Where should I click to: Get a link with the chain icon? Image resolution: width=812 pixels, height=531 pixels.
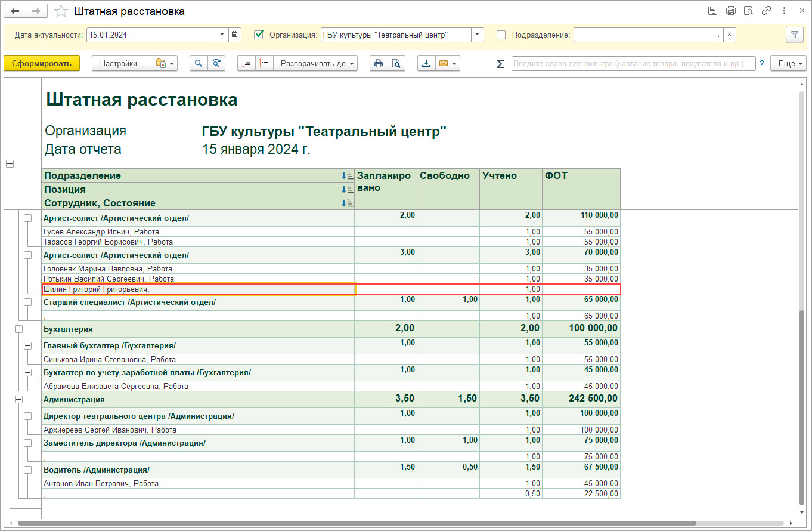coord(767,11)
